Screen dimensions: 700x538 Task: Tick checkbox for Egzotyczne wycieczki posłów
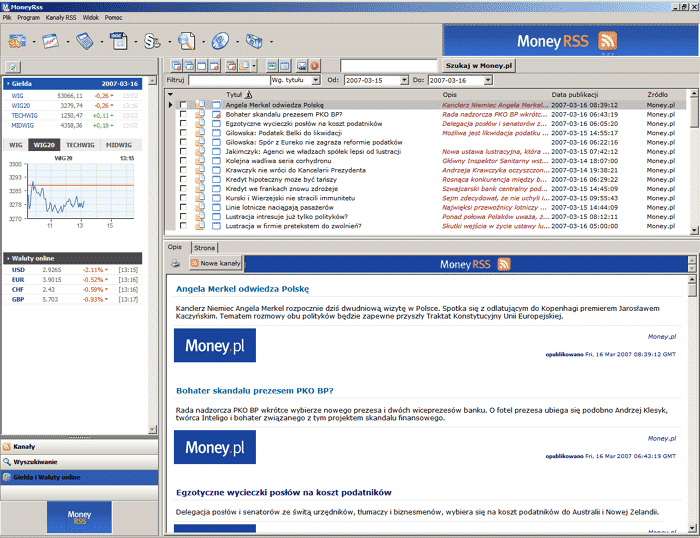[183, 124]
